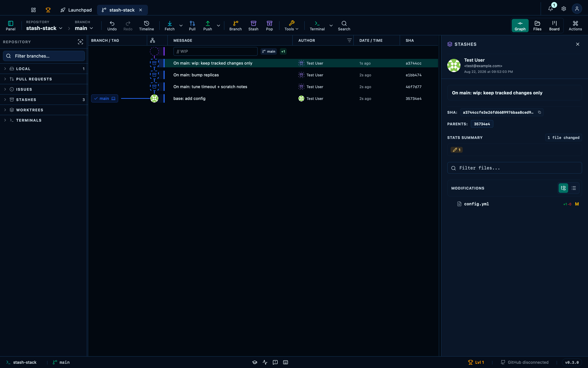
Task: Select the stash 'bump replicas' row
Action: point(263,75)
